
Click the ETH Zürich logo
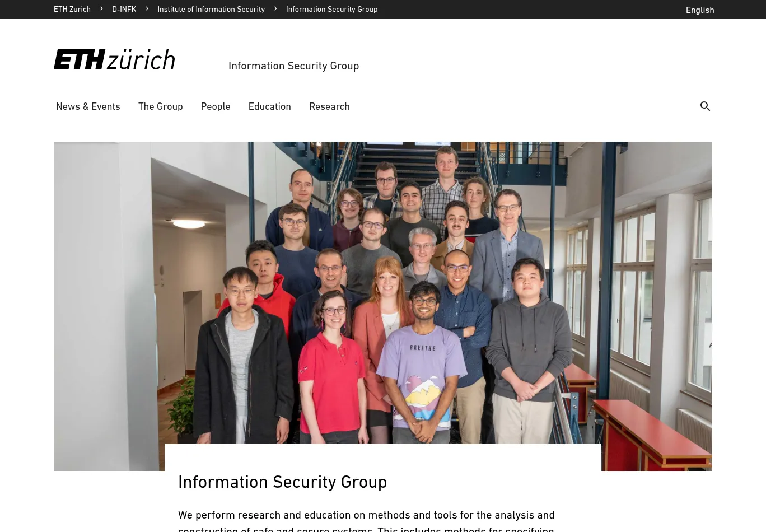point(114,59)
